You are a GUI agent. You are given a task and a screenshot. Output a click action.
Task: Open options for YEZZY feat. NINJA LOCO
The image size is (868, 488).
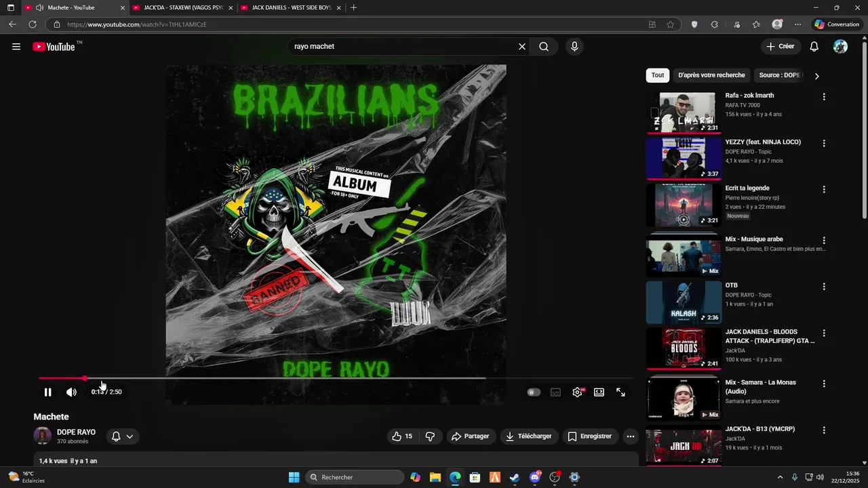click(824, 144)
